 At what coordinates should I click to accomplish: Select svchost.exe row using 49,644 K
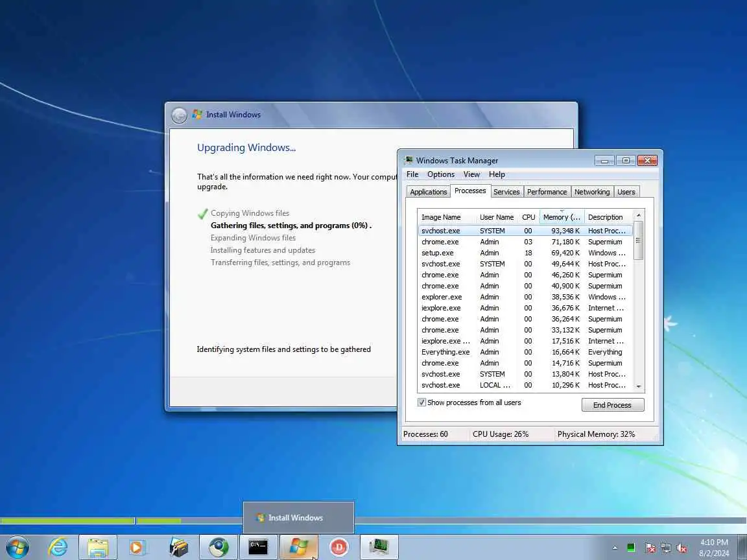[x=525, y=264]
